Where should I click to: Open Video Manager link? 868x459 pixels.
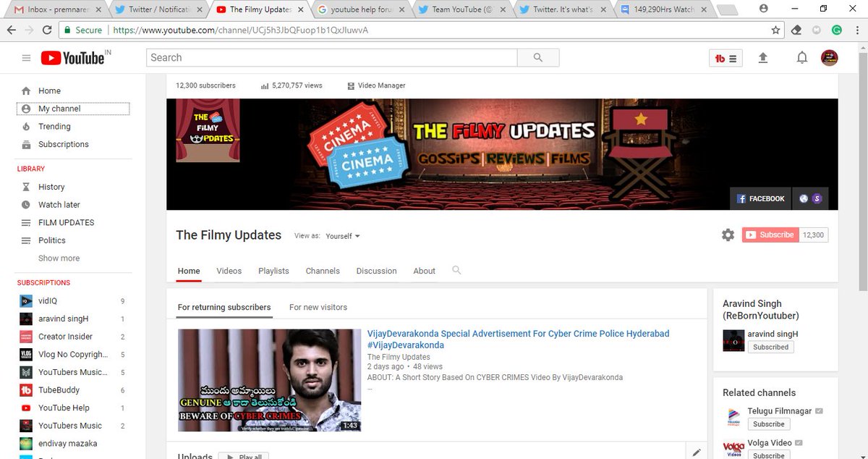point(376,85)
